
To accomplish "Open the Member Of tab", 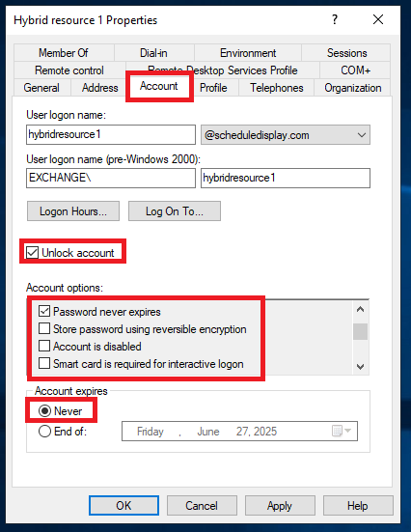I will (64, 53).
